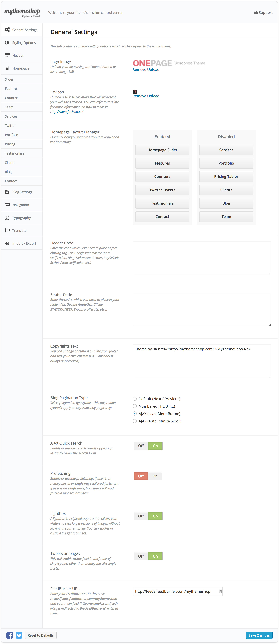
Task: Open the Features submenu item
Action: [x=22, y=89]
